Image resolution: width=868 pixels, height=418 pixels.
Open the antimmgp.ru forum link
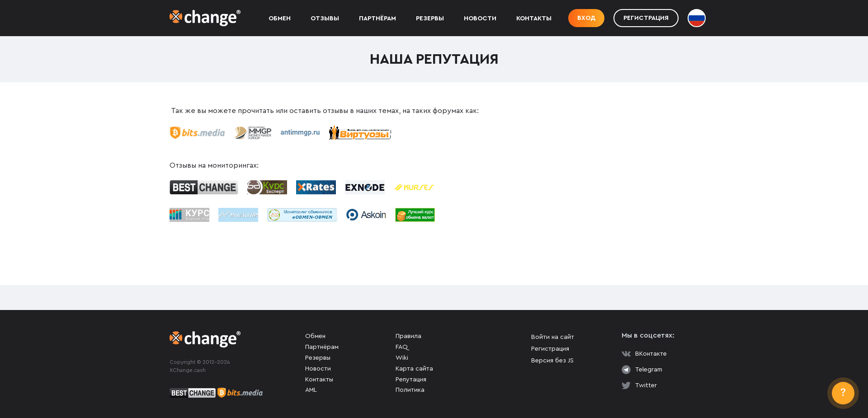(299, 132)
